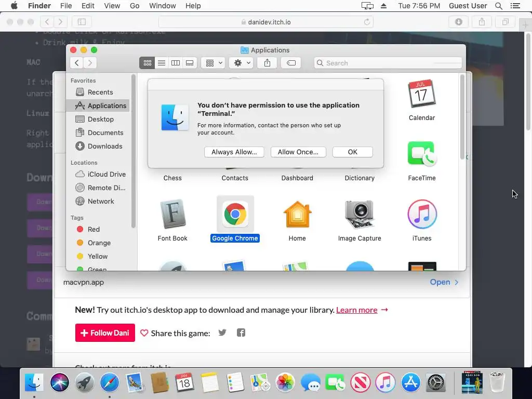Open the Window menu
The width and height of the screenshot is (532, 399).
click(x=163, y=6)
